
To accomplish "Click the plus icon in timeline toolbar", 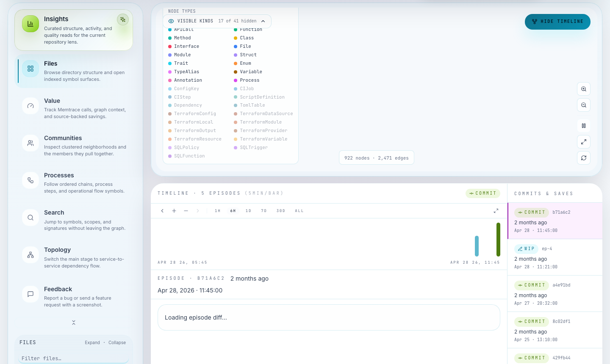I will click(174, 211).
